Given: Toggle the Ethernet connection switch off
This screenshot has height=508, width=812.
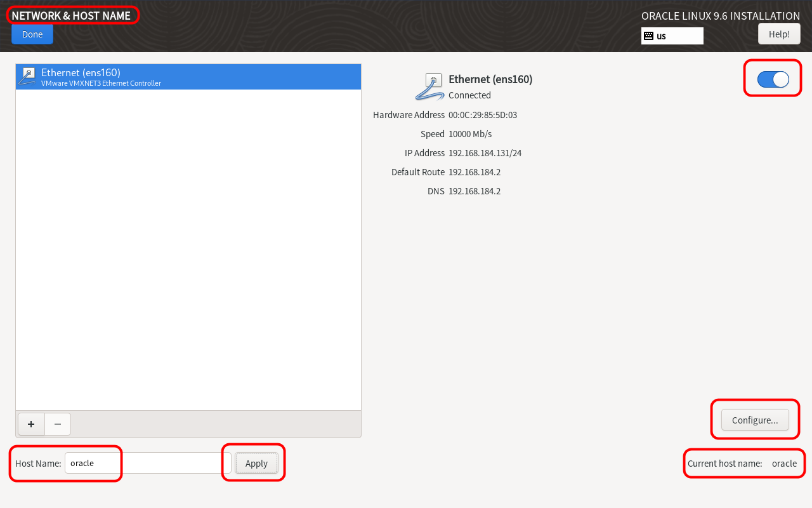Looking at the screenshot, I should coord(773,79).
